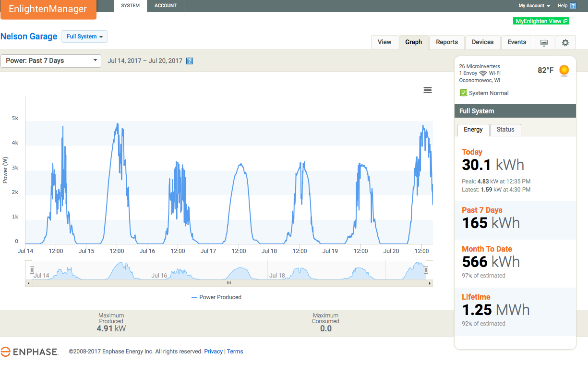The width and height of the screenshot is (588, 376).
Task: Open MyEnlighten View
Action: click(x=541, y=21)
